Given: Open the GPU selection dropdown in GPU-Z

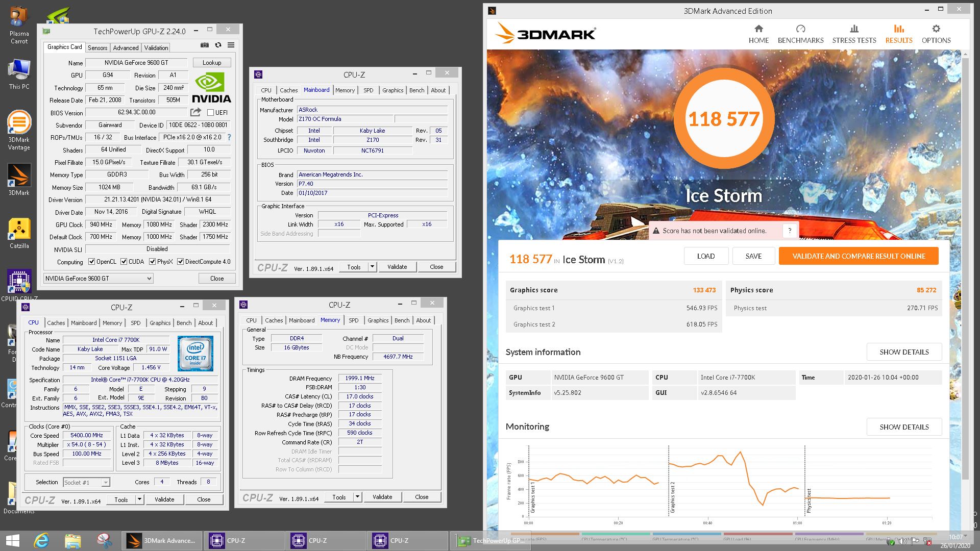Looking at the screenshot, I should click(x=98, y=279).
